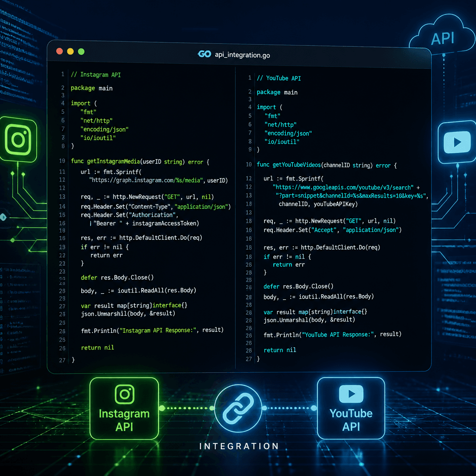Click the large glowing green Instagram icon at left edge

(x=18, y=139)
